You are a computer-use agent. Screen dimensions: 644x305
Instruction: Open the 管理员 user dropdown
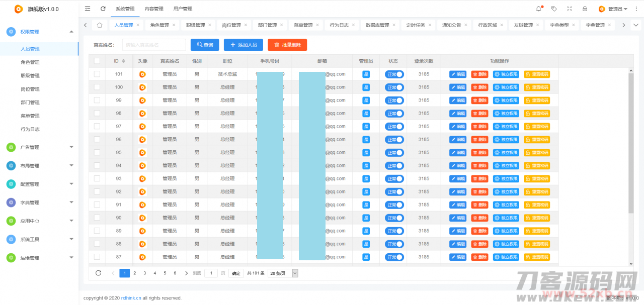613,9
